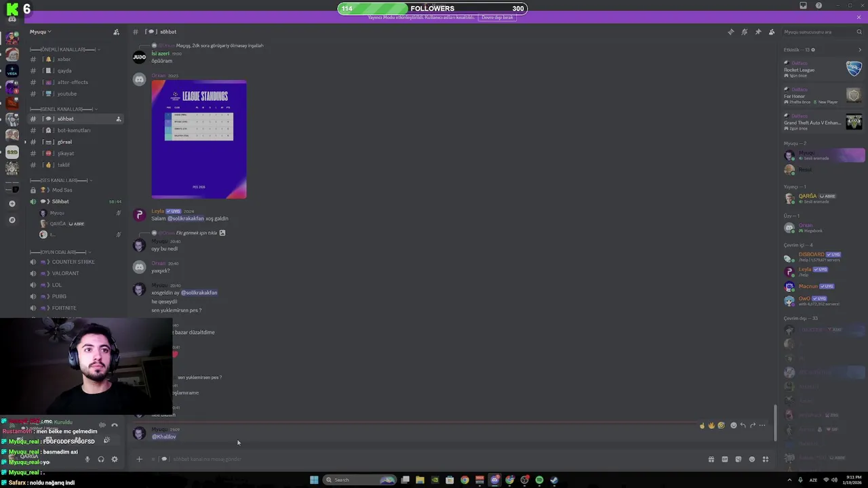Click the taskbar Search box
This screenshot has width=868, height=488.
click(x=359, y=480)
